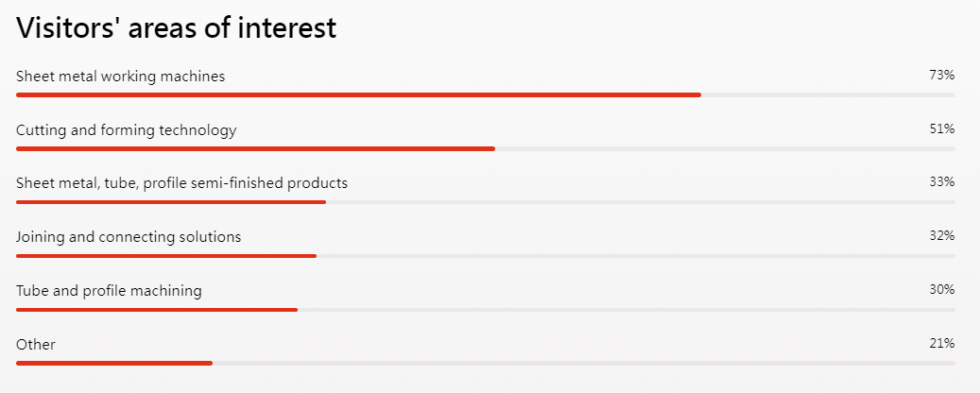
Task: Click the 51% percentage text
Action: (x=942, y=129)
